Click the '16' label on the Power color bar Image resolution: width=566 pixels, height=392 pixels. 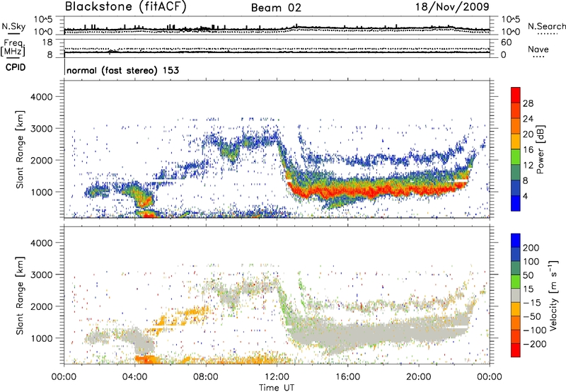tap(528, 150)
